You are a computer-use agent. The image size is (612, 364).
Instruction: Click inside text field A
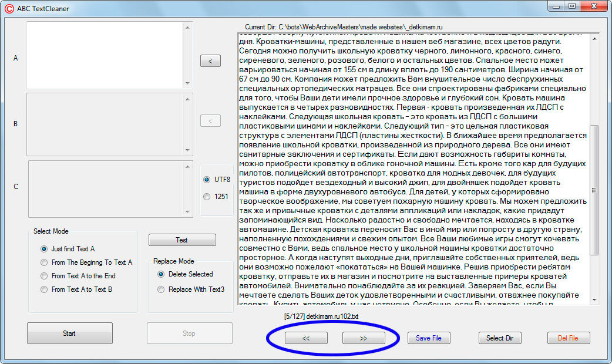[x=105, y=55]
